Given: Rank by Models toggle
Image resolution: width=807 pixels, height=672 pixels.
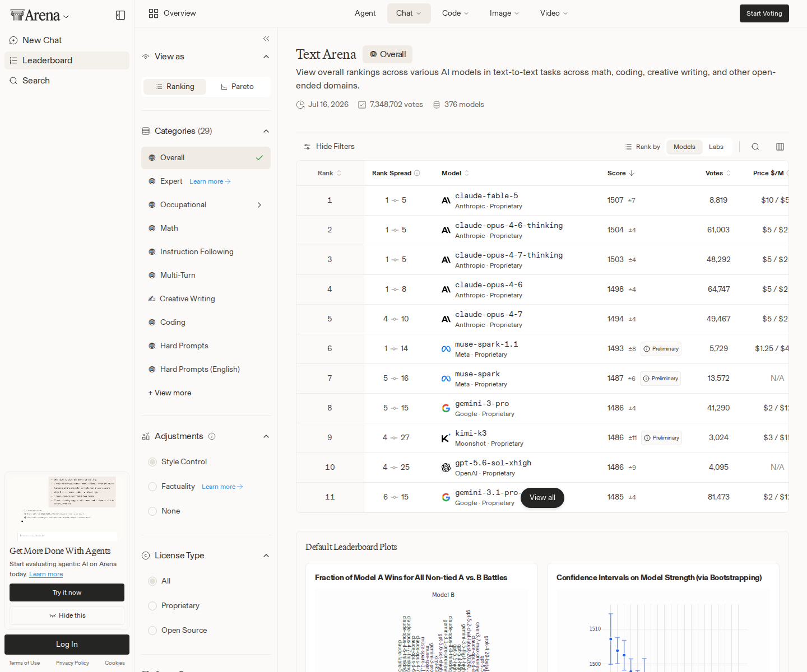Looking at the screenshot, I should [684, 147].
